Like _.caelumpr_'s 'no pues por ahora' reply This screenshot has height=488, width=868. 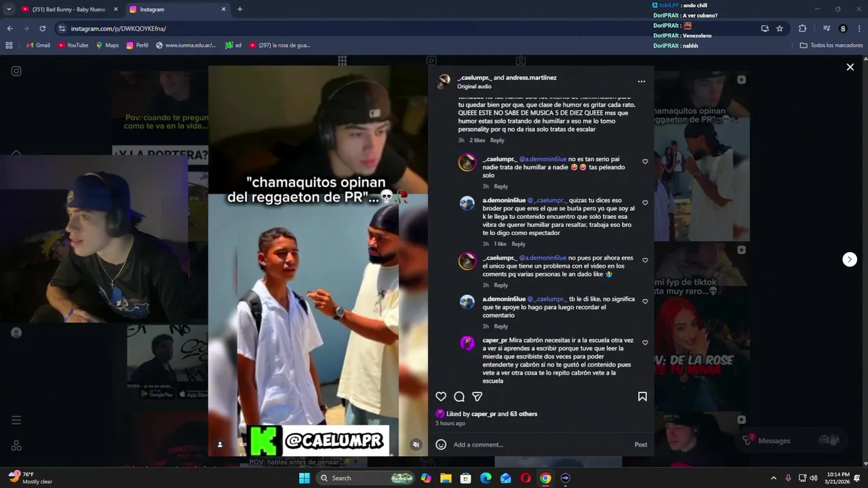tap(645, 260)
